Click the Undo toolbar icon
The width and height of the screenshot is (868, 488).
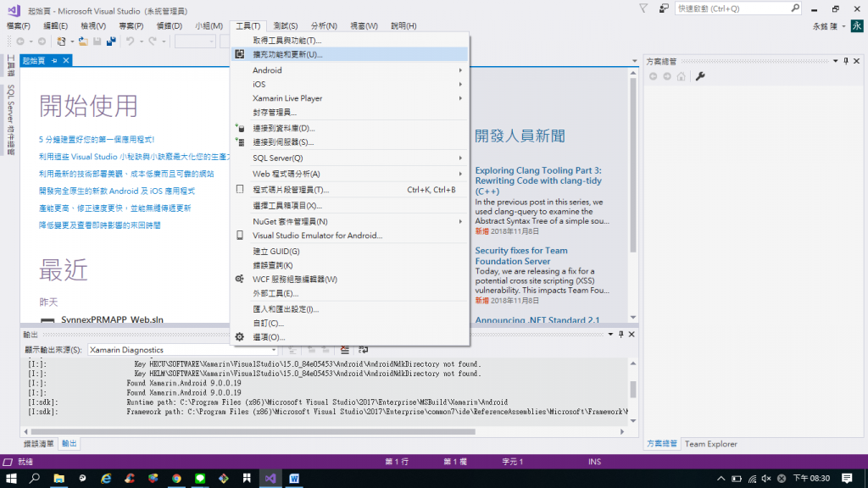[130, 42]
